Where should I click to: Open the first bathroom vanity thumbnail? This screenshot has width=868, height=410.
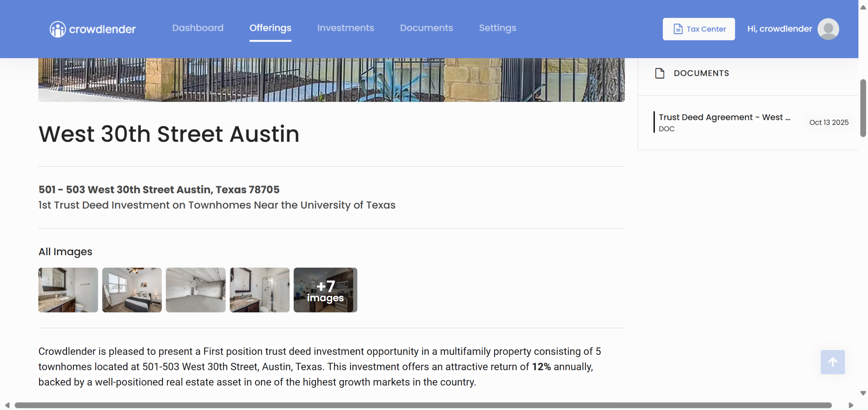click(x=68, y=290)
